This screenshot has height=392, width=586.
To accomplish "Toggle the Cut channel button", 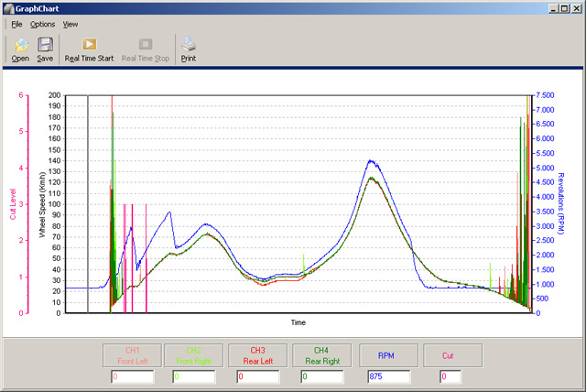I will pos(453,355).
